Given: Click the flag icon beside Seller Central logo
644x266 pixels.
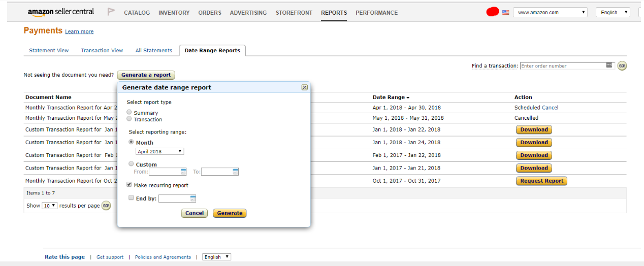Looking at the screenshot, I should tap(111, 12).
